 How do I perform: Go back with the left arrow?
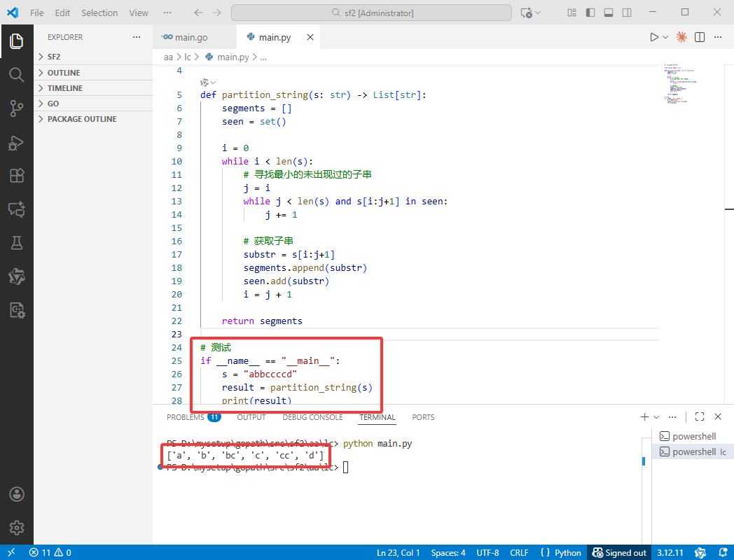(x=198, y=13)
